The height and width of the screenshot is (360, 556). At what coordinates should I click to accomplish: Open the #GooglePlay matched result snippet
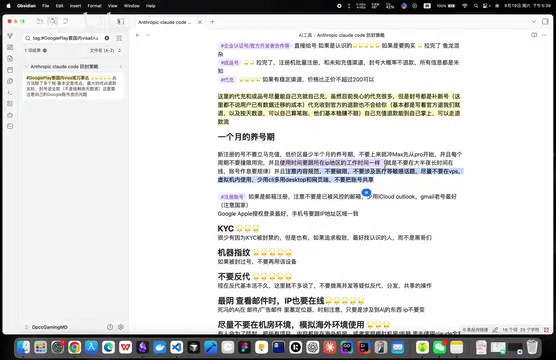click(x=72, y=86)
